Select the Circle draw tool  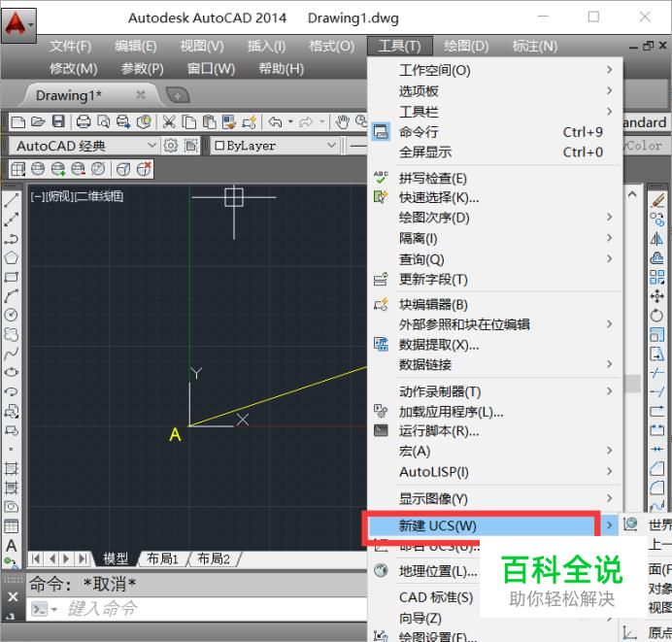[11, 315]
